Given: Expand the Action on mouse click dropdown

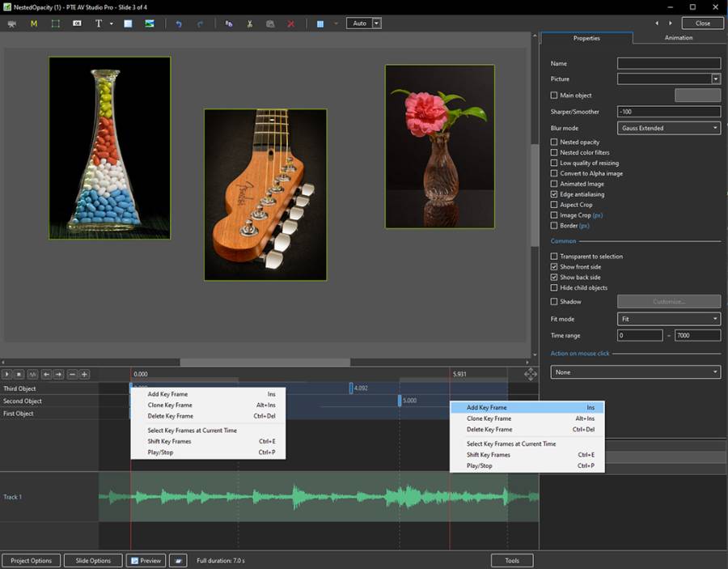Looking at the screenshot, I should pos(635,372).
